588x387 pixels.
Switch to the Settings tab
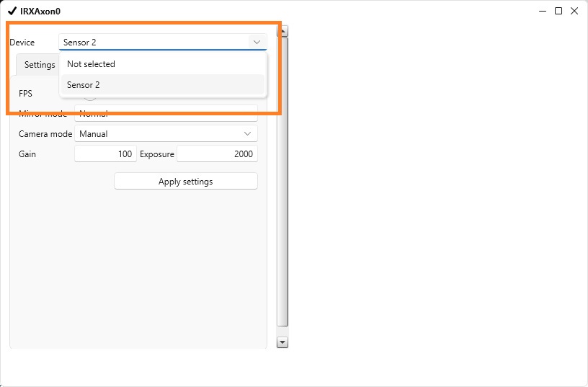pyautogui.click(x=40, y=65)
